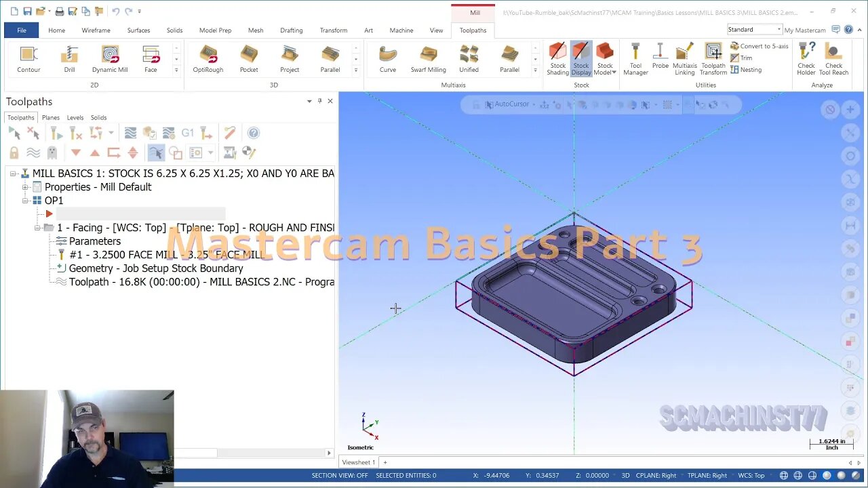Toggle Stock Display
This screenshot has width=868, height=488.
coord(581,60)
